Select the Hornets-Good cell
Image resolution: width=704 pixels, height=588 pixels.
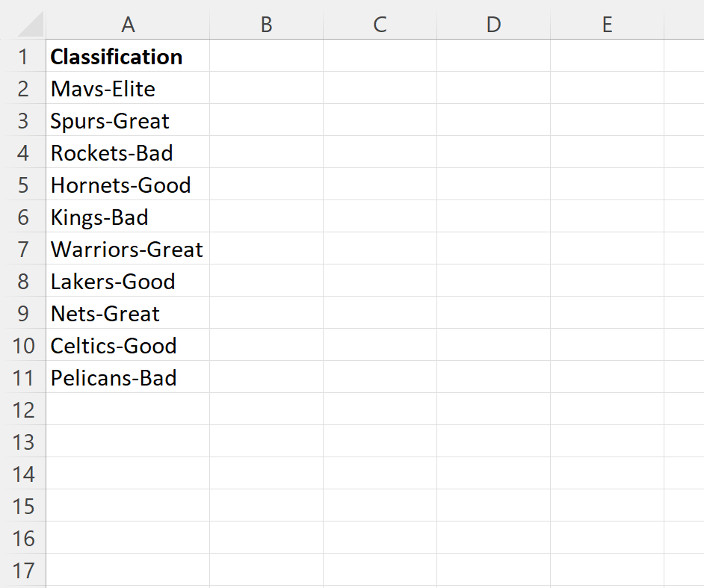tap(128, 185)
